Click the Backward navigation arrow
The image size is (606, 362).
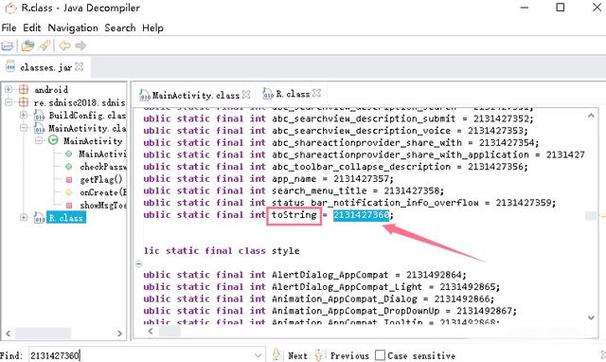click(65, 46)
